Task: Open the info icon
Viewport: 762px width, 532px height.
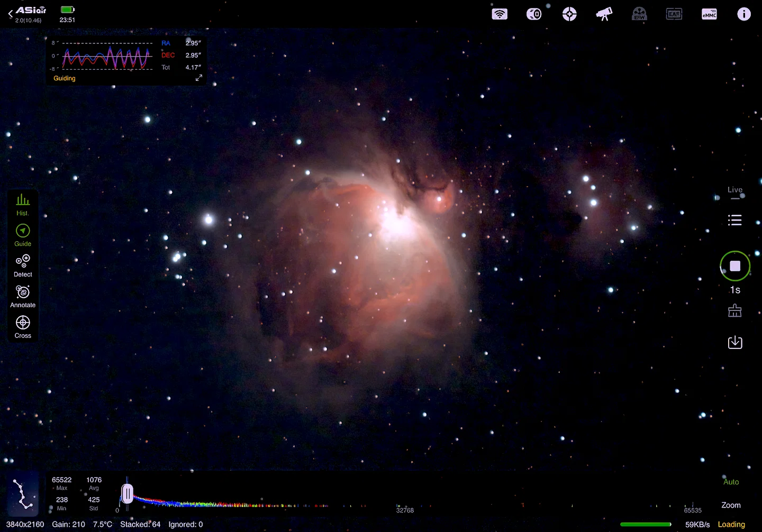Action: (x=744, y=14)
